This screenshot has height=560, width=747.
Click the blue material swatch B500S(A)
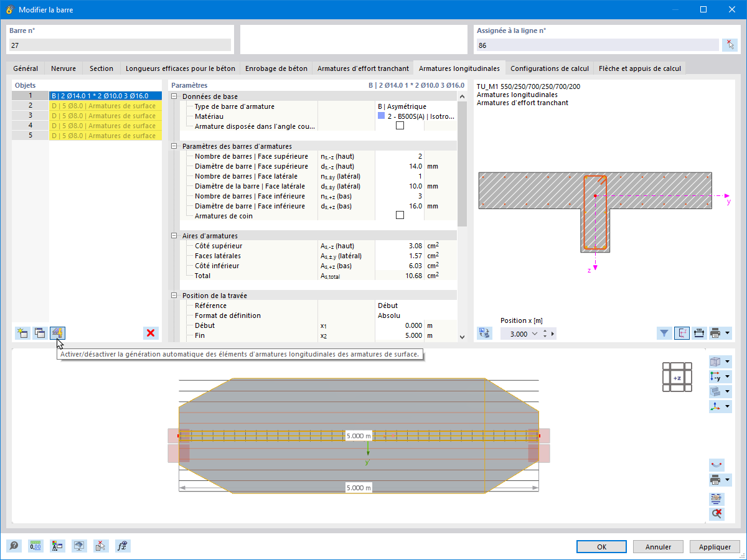(381, 116)
